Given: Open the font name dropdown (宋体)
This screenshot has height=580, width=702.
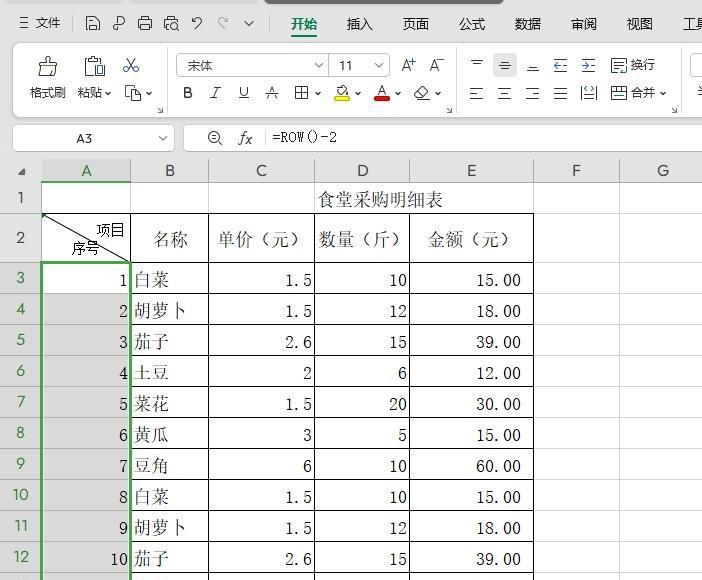Looking at the screenshot, I should 319,65.
